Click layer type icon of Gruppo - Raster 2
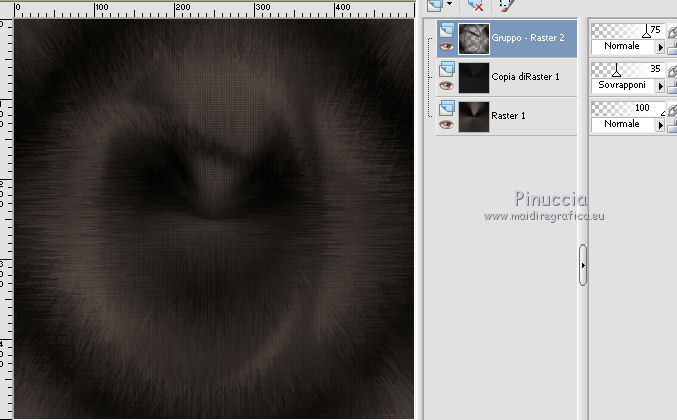Viewport: 677px width, 420px height. click(x=446, y=30)
